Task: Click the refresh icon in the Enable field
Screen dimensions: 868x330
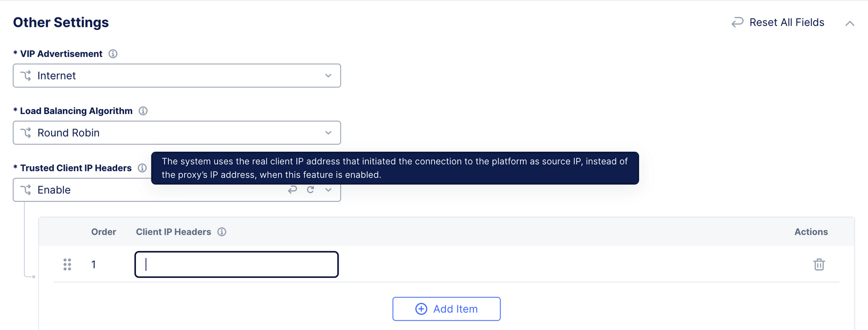Action: click(x=310, y=190)
